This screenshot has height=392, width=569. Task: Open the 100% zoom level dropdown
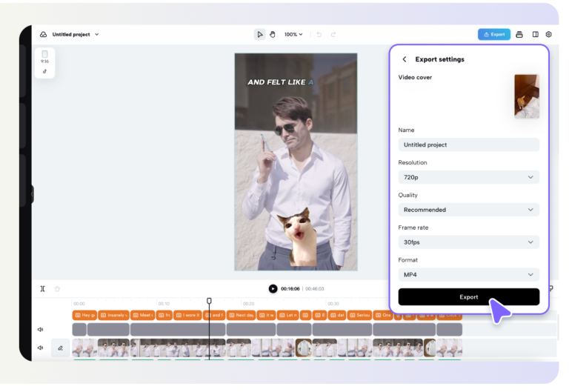click(293, 35)
